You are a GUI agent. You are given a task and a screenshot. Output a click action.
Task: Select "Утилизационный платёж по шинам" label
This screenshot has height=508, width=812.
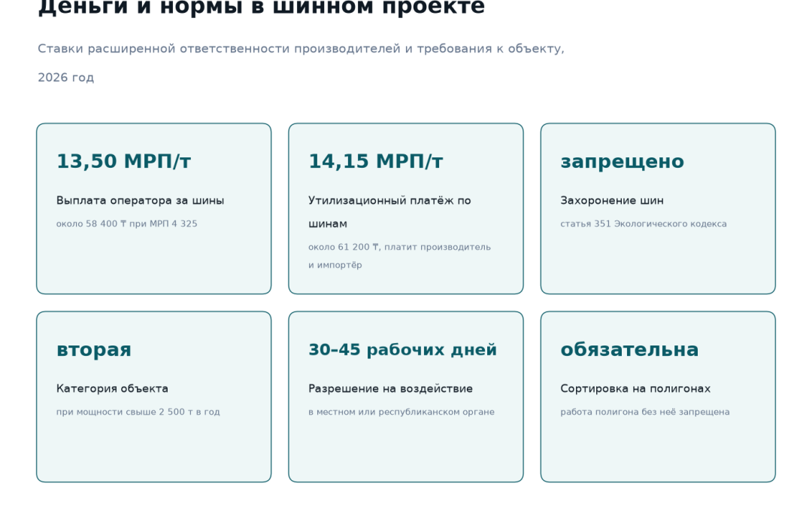[389, 212]
